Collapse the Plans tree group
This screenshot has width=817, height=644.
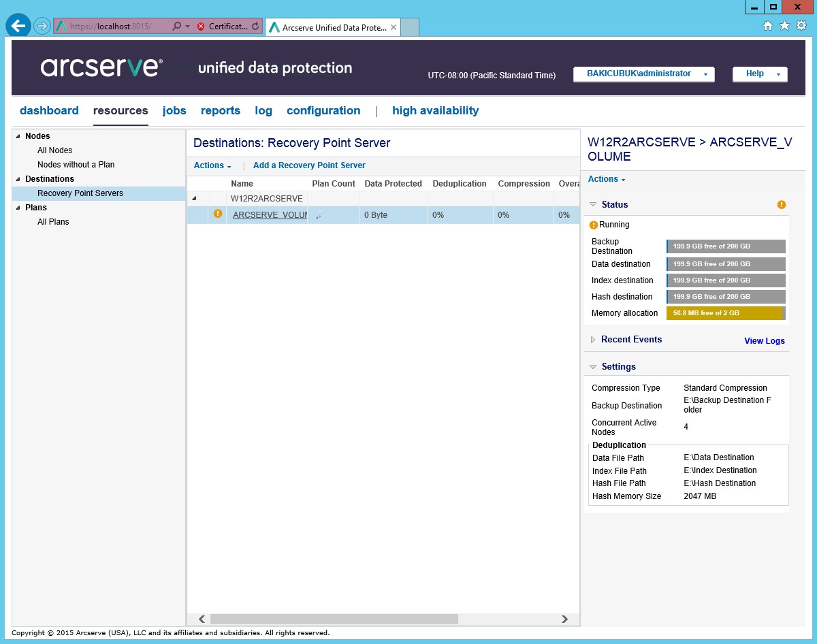[x=18, y=208]
